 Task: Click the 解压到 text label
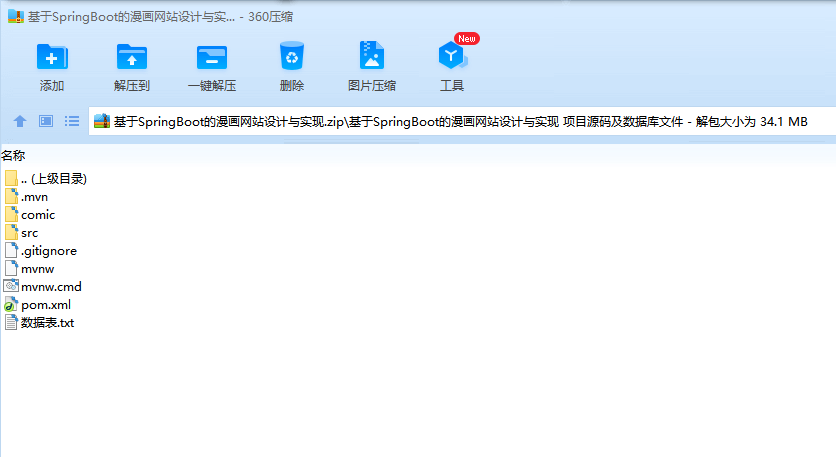132,85
